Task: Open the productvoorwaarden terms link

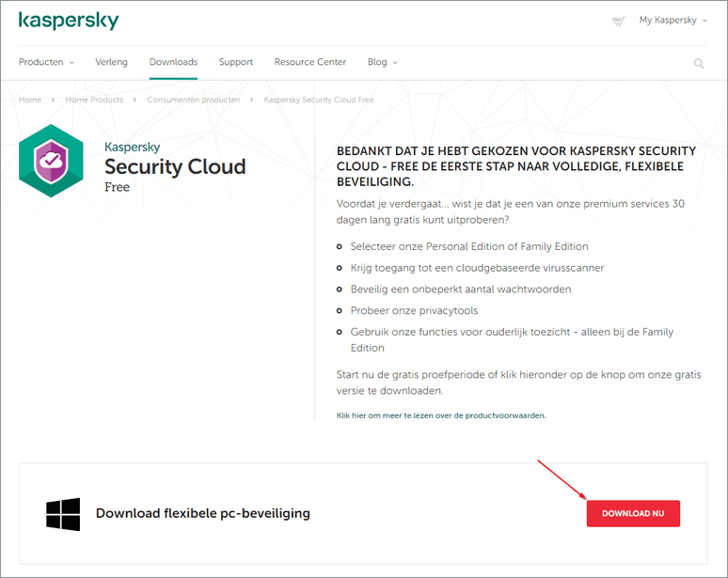Action: (x=440, y=414)
